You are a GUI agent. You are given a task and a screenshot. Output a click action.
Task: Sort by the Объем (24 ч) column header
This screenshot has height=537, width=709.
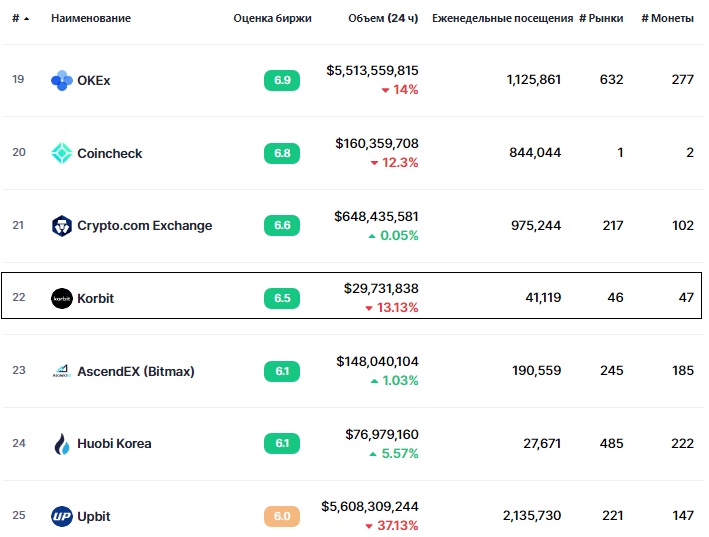[x=383, y=18]
